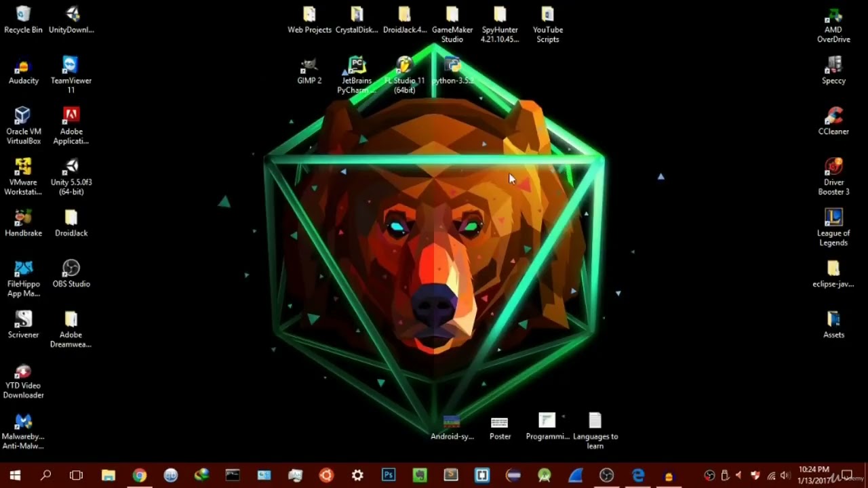Select the Poster file icon
The image size is (868, 488).
pos(500,427)
